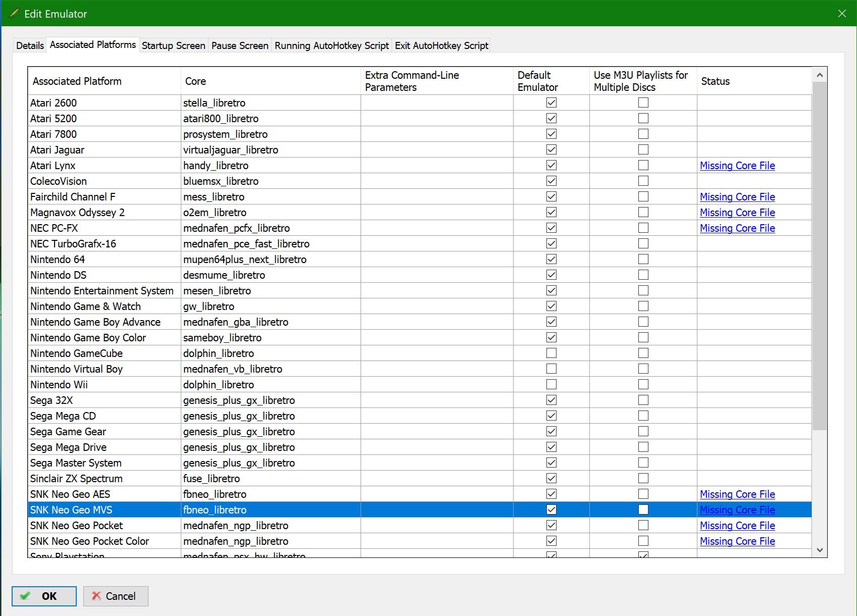Screen dimensions: 857x616
Task: Click Extra Command-Line Parameters cell for Nintendo DS
Action: (x=437, y=275)
